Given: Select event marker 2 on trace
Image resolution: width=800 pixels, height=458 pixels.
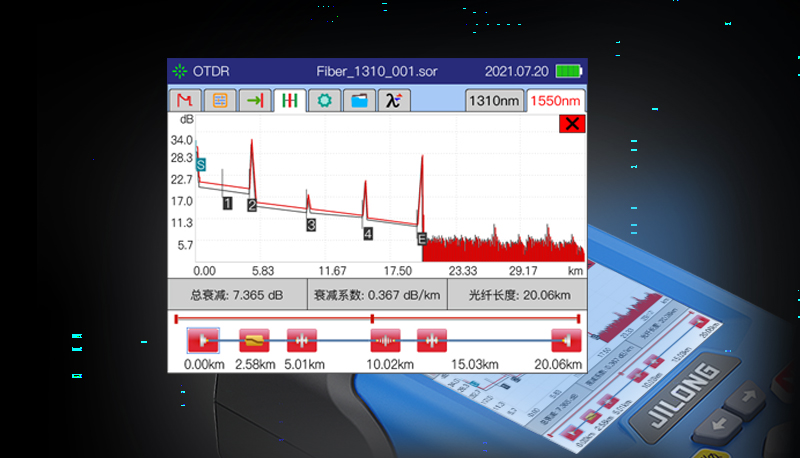Looking at the screenshot, I should (x=252, y=205).
